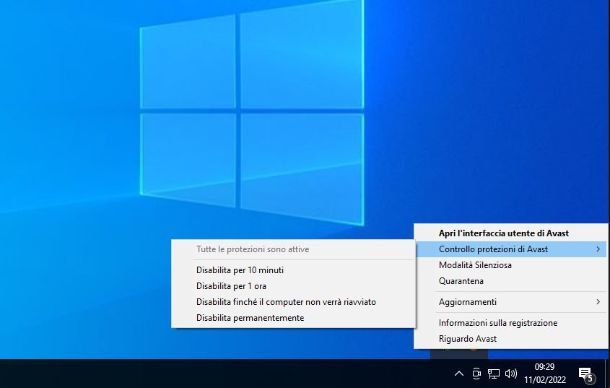Viewport: 610px width, 388px height.
Task: Enable Modalità Silenziosa
Action: [x=511, y=265]
